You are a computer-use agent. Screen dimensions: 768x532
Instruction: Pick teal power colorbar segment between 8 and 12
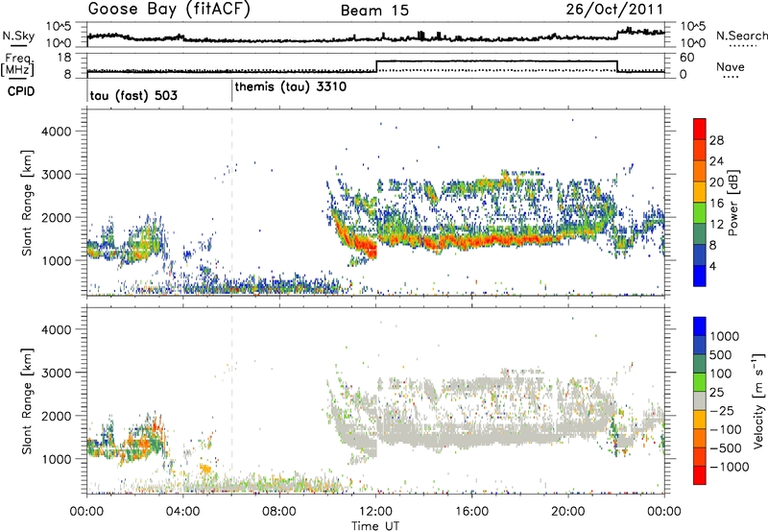click(x=700, y=234)
